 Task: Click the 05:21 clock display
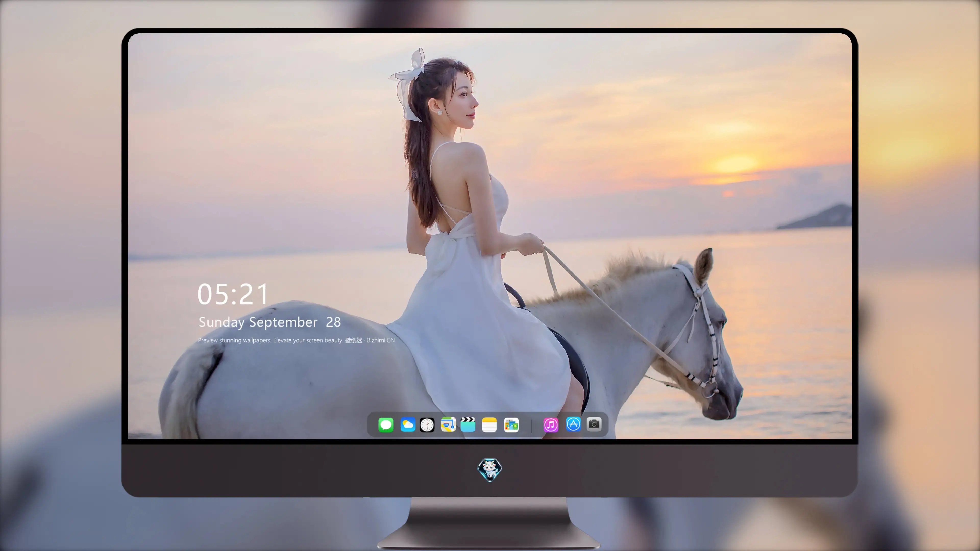(232, 294)
